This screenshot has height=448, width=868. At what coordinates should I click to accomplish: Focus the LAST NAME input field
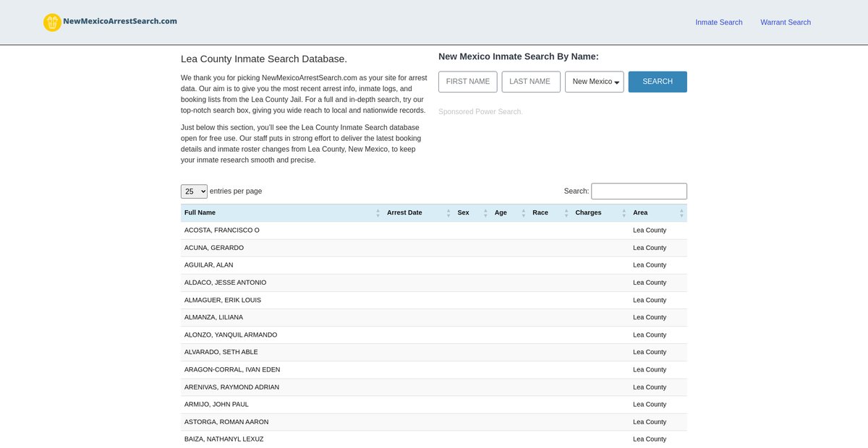click(531, 82)
